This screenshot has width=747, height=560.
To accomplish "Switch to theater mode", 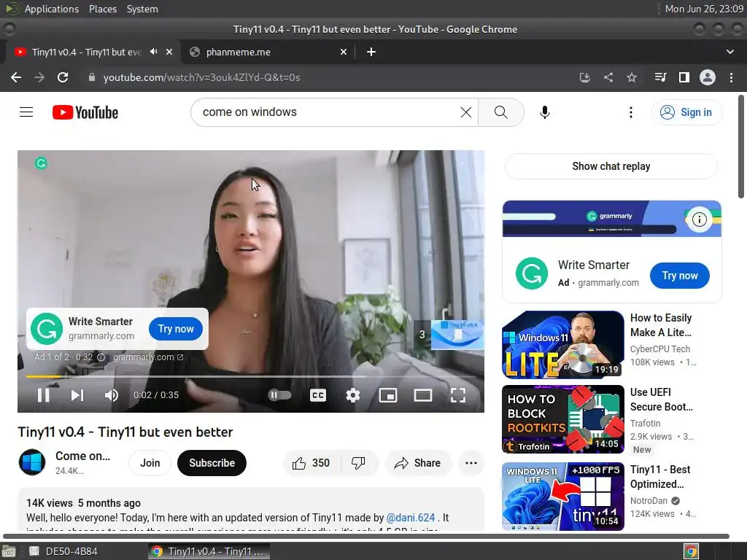I will click(x=423, y=395).
